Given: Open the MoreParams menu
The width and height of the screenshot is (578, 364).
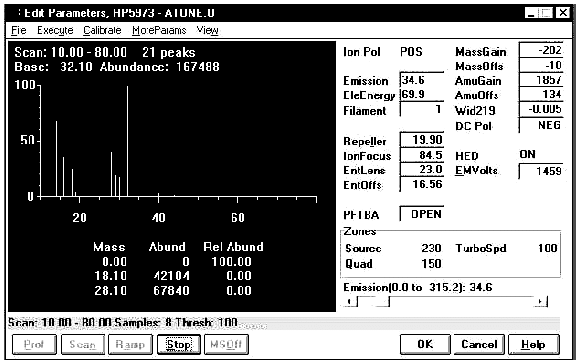Looking at the screenshot, I should pyautogui.click(x=159, y=30).
